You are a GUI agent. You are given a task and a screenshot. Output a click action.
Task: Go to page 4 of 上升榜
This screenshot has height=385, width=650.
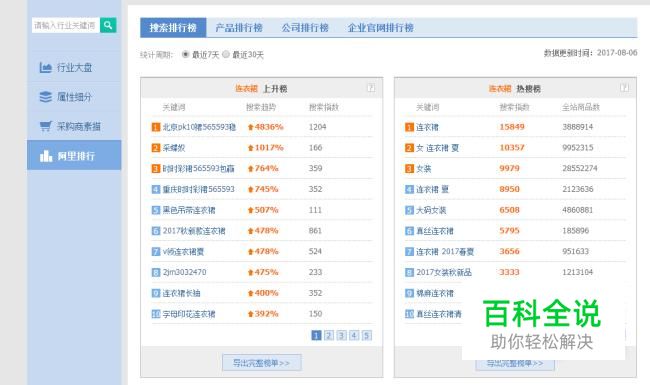[x=354, y=335]
